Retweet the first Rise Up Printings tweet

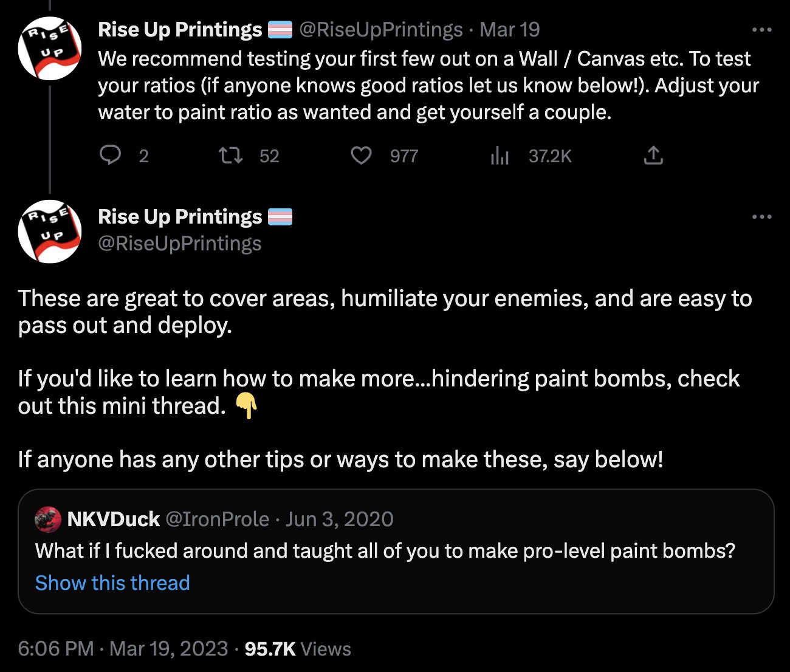pos(231,156)
